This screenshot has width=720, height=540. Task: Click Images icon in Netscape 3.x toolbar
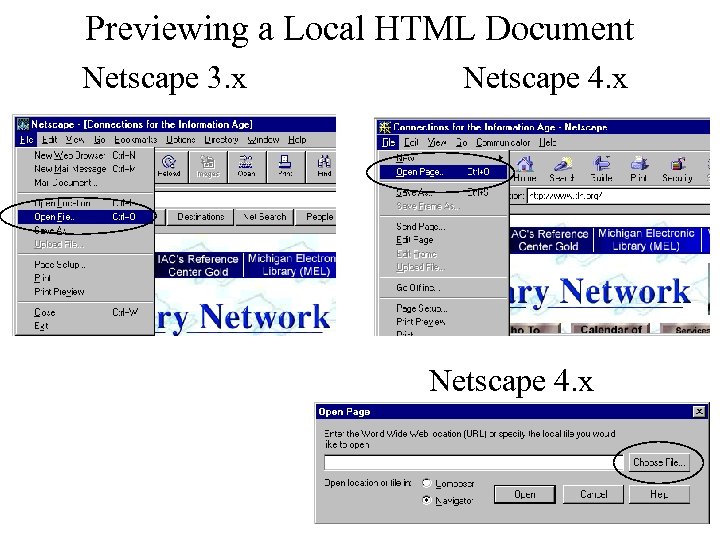point(208,167)
